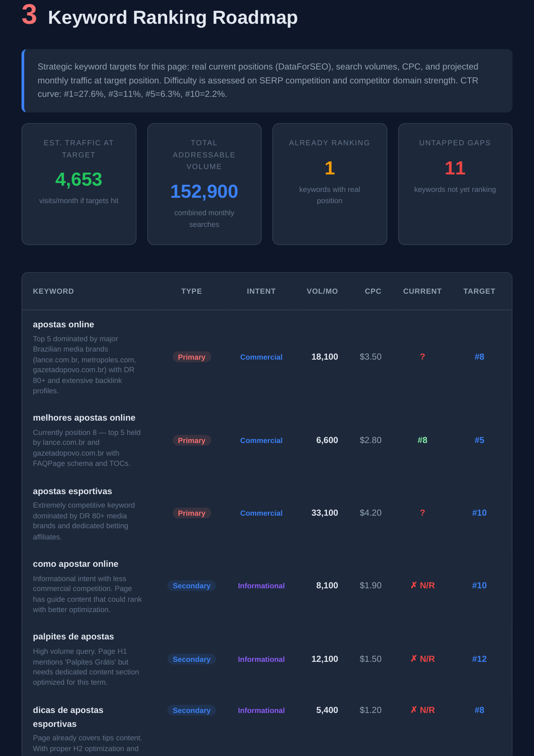Screen dimensions: 534x756
Task: Click the 'keywords not yet ranking' caption
Action: click(455, 190)
